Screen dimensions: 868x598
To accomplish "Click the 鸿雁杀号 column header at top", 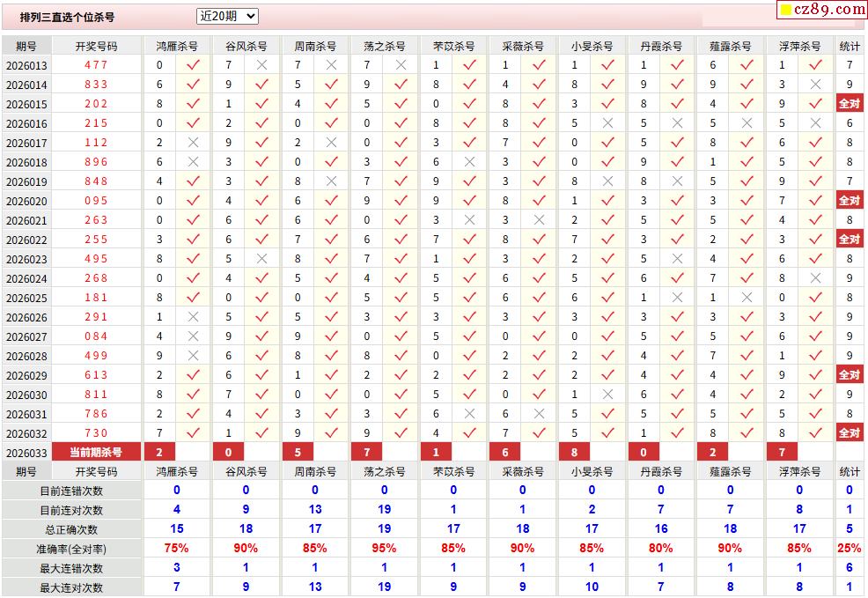I will 177,46.
